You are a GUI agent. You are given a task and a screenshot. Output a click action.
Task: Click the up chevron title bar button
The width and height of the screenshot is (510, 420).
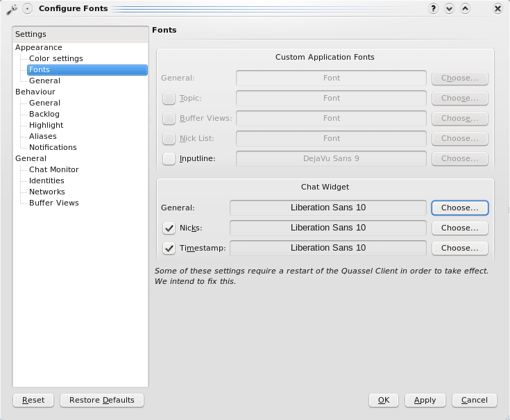[x=465, y=8]
